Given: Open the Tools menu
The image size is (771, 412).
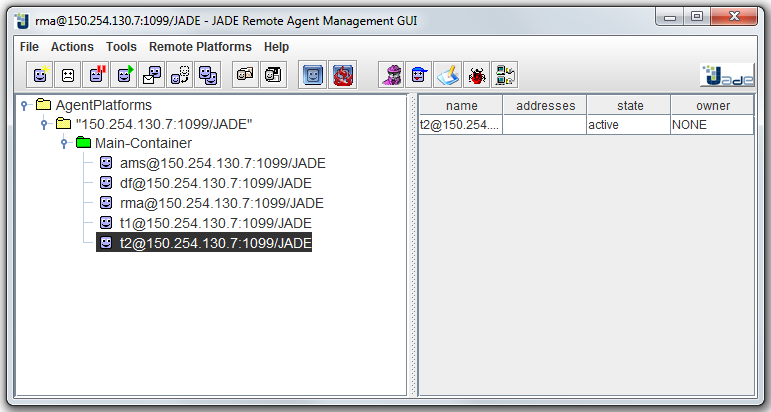Looking at the screenshot, I should (x=121, y=47).
